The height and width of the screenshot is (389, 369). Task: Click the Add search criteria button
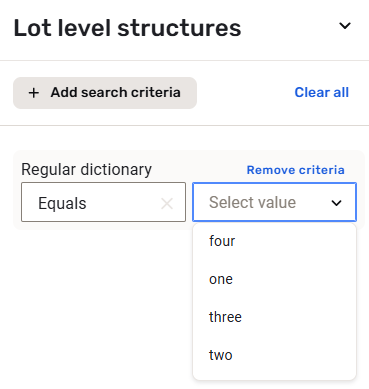pos(105,93)
